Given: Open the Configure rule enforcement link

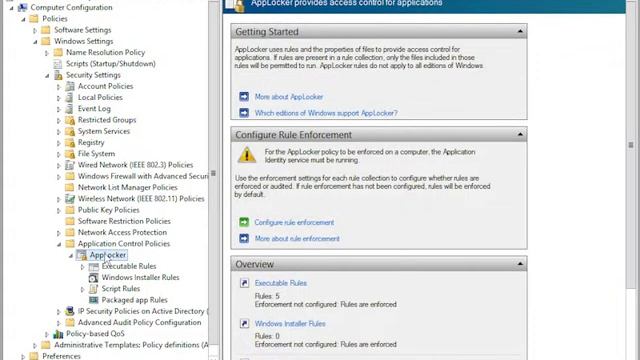Looking at the screenshot, I should (x=294, y=222).
